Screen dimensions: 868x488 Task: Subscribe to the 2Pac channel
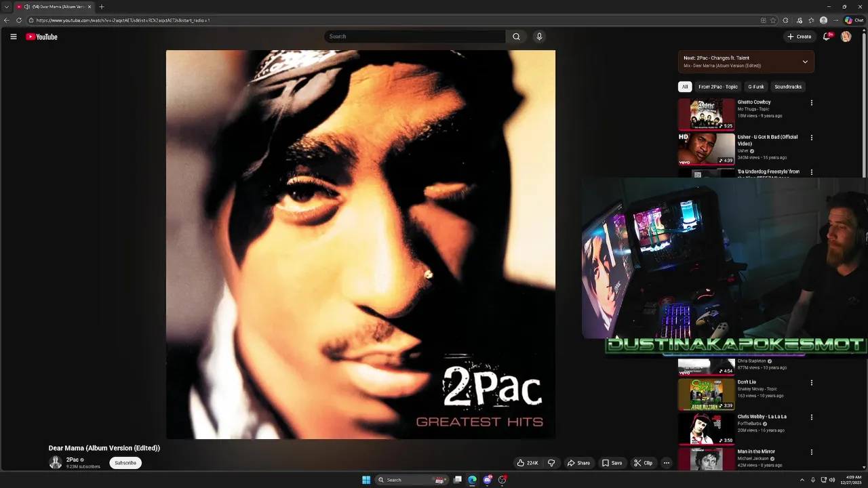point(125,463)
